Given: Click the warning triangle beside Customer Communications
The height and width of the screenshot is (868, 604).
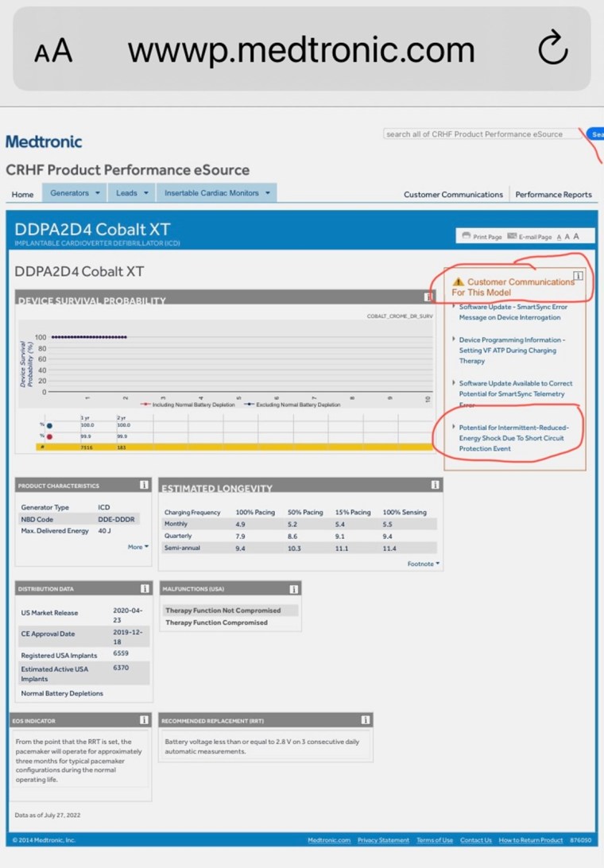Looking at the screenshot, I should pyautogui.click(x=458, y=281).
